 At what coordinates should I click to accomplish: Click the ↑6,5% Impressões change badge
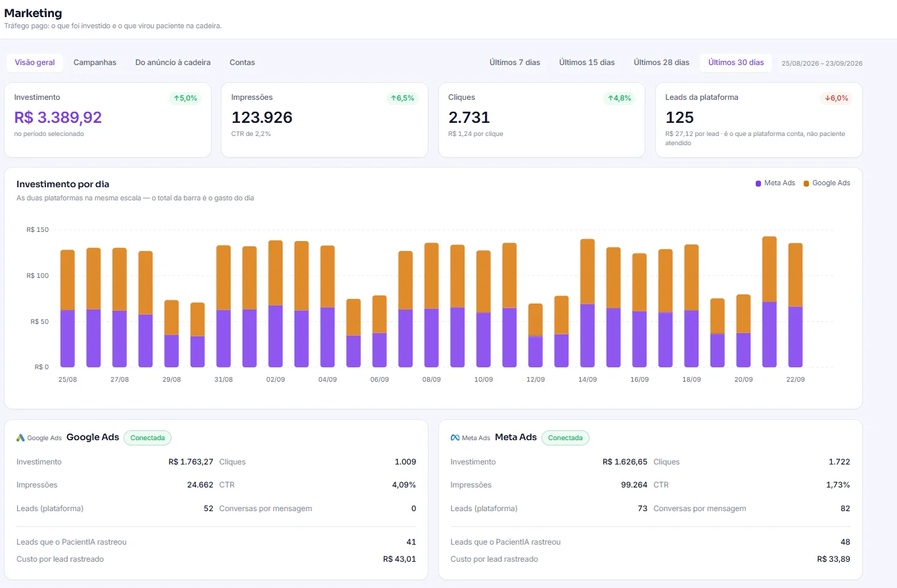click(x=402, y=98)
